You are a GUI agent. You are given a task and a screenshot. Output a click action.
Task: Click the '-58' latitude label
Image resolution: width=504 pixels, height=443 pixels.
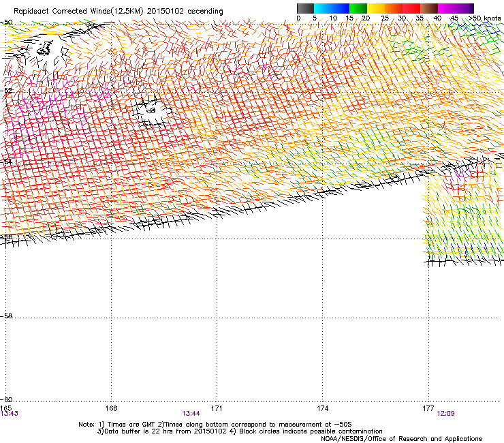6,316
